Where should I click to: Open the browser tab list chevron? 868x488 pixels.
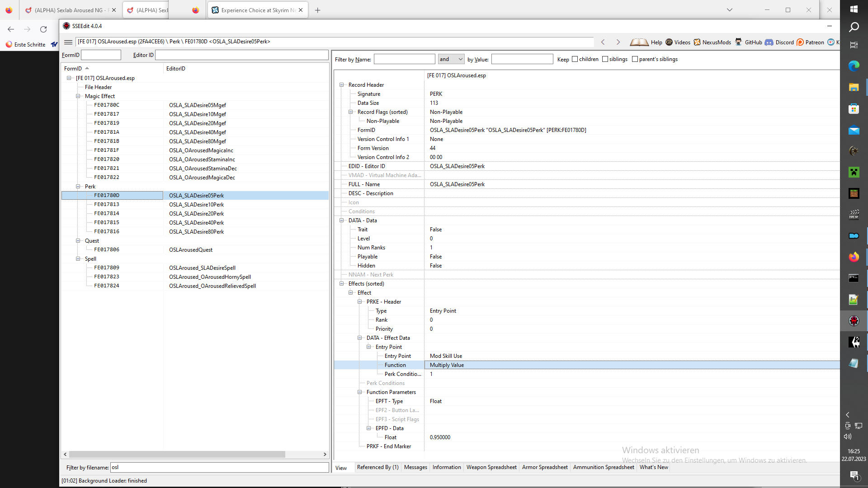click(x=730, y=10)
